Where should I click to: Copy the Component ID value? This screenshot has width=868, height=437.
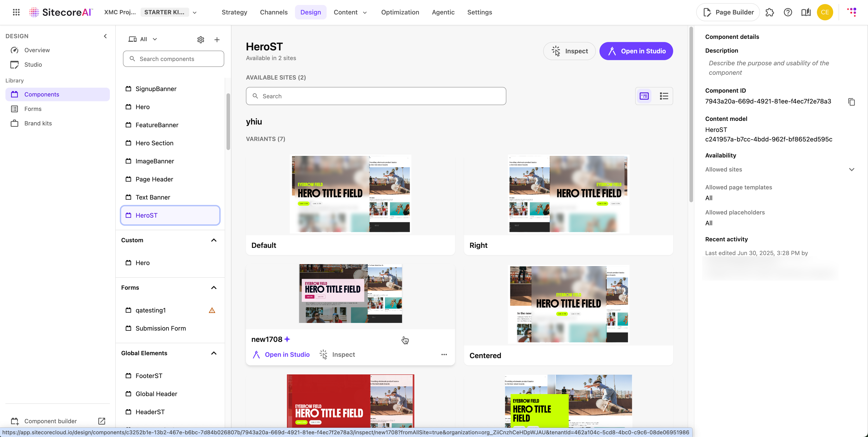pyautogui.click(x=851, y=101)
